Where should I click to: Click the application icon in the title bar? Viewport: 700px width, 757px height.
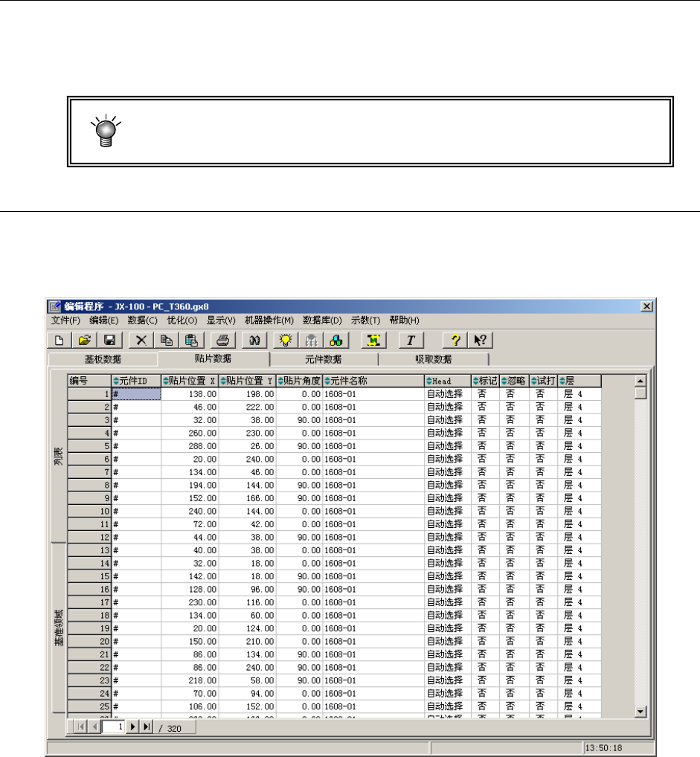coord(55,306)
